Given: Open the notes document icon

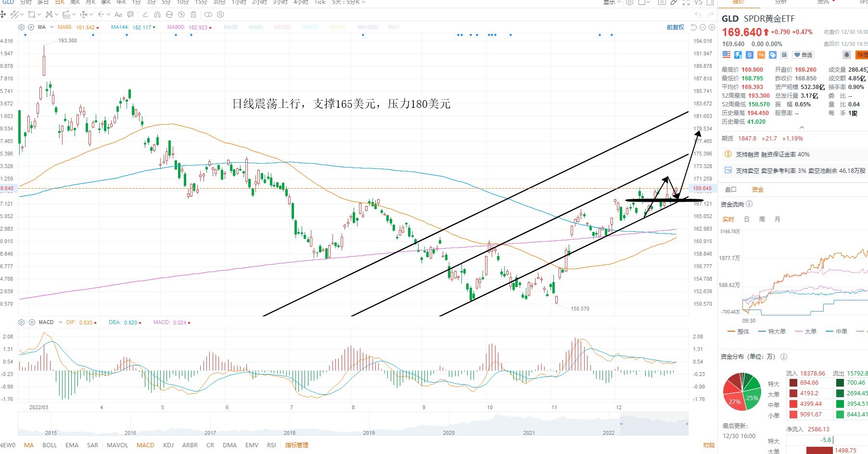Looking at the screenshot, I should (x=784, y=55).
